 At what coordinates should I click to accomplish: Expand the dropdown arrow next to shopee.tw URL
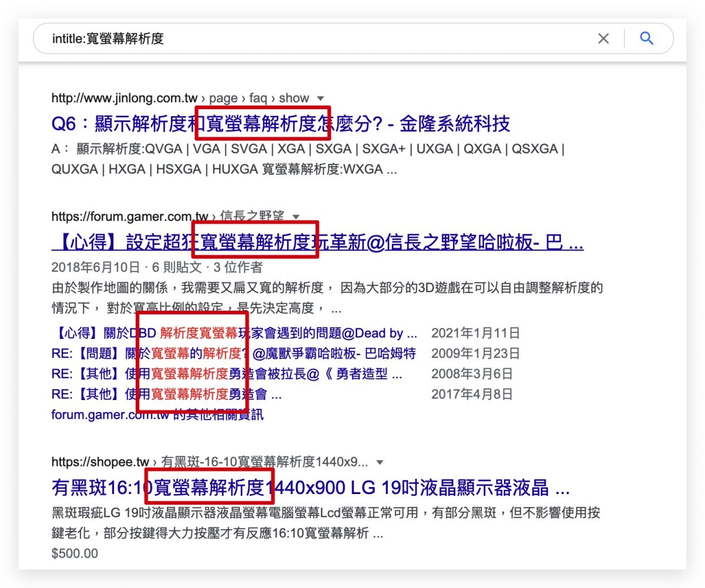[x=380, y=462]
